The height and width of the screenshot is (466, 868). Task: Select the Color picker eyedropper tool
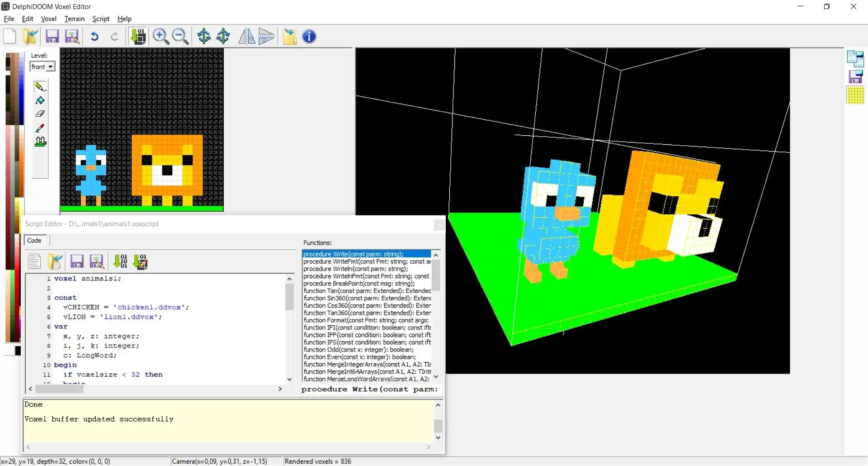(40, 128)
